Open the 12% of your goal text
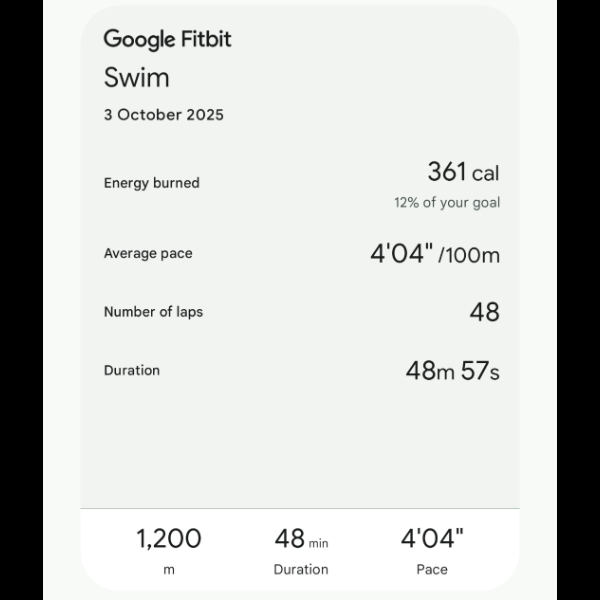This screenshot has width=600, height=600. click(x=446, y=203)
